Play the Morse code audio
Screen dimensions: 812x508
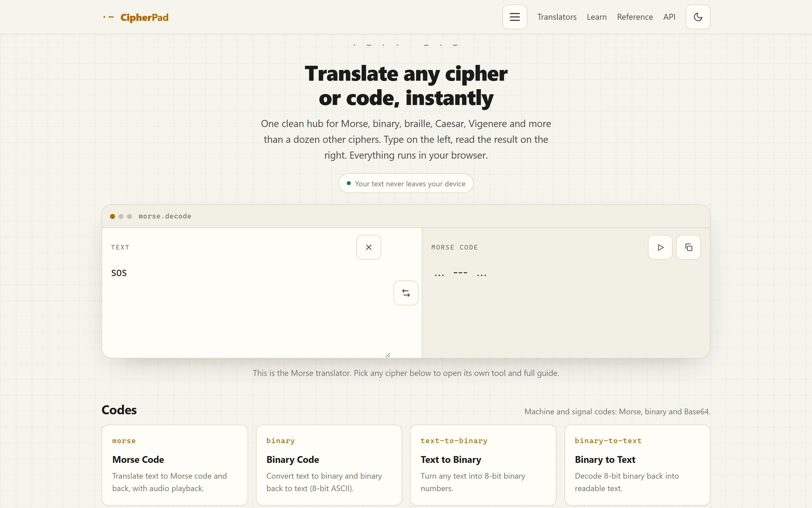660,247
